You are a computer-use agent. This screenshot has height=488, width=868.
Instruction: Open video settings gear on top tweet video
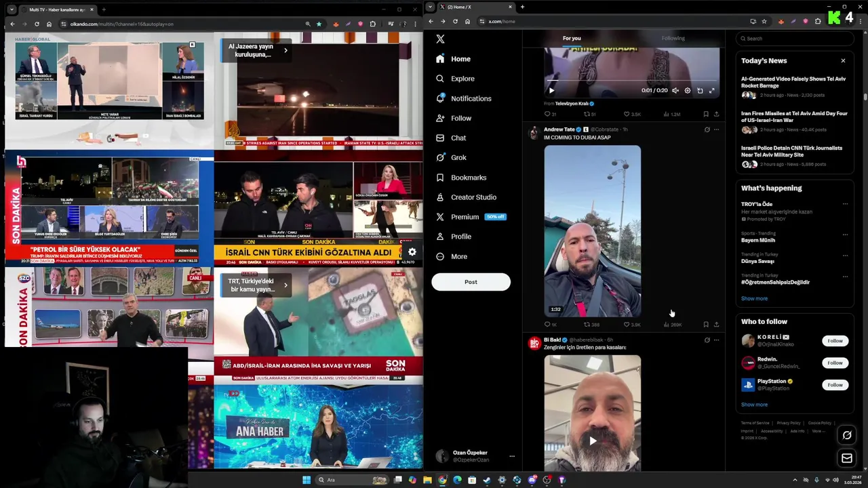coord(687,90)
